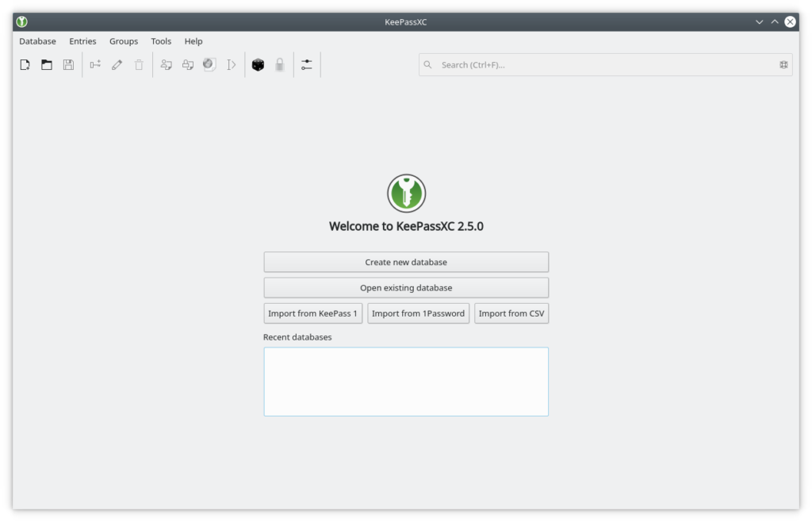The width and height of the screenshot is (812, 522).
Task: Open Settings via the sliders icon
Action: 307,65
